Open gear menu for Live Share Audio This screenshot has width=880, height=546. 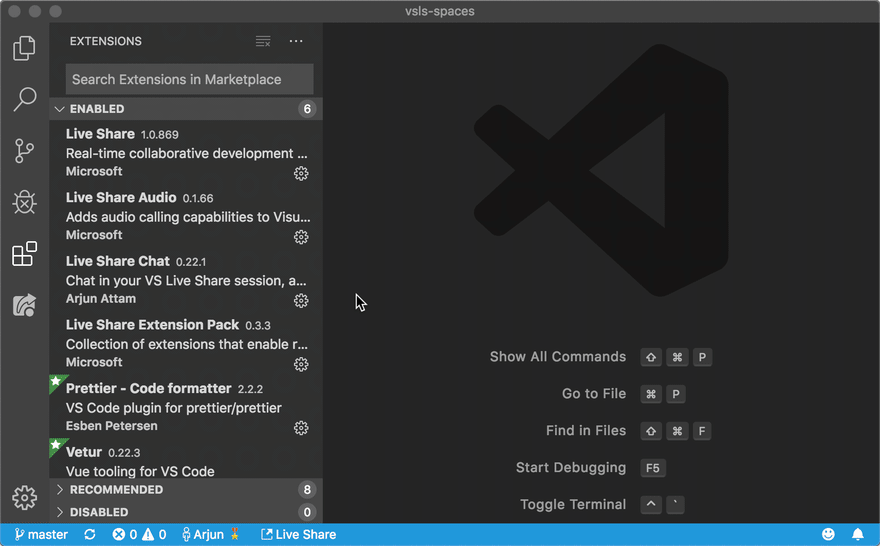301,237
